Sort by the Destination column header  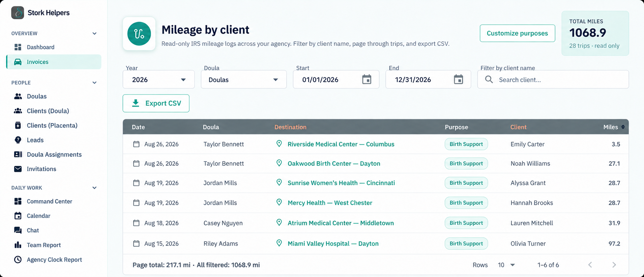(x=290, y=127)
